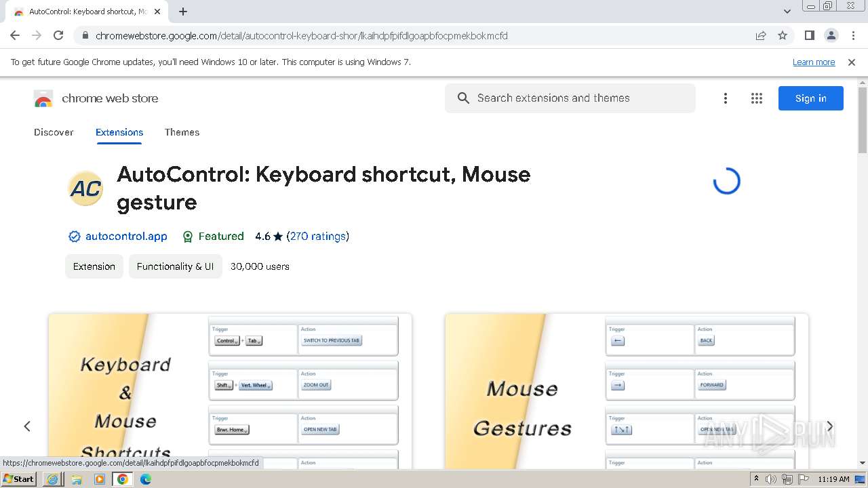Go back using browser back arrow
The width and height of the screenshot is (868, 488).
[x=15, y=35]
